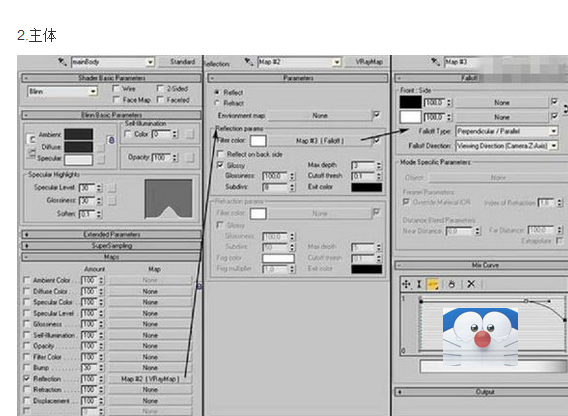Toggle Faceted checkbox
568x416 pixels.
[160, 99]
